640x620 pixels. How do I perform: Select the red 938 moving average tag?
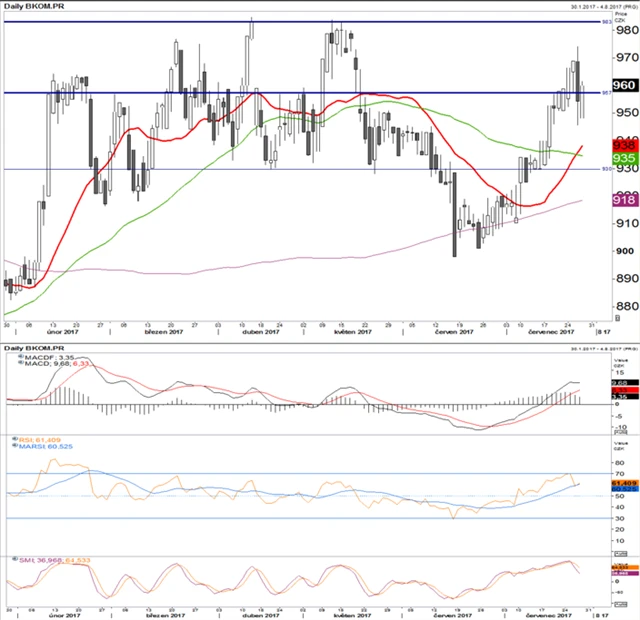(x=625, y=145)
